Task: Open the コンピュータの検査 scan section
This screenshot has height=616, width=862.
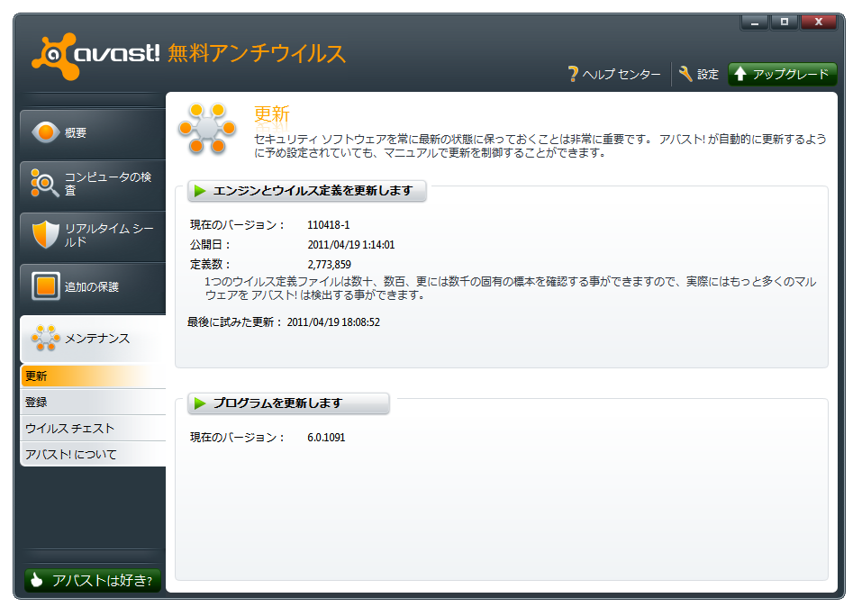Action: (93, 184)
